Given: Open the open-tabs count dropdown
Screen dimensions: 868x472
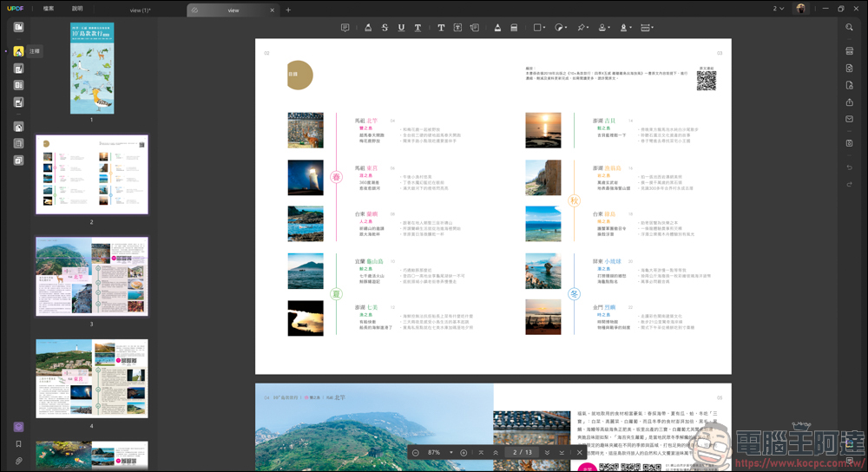Looking at the screenshot, I should [x=779, y=9].
